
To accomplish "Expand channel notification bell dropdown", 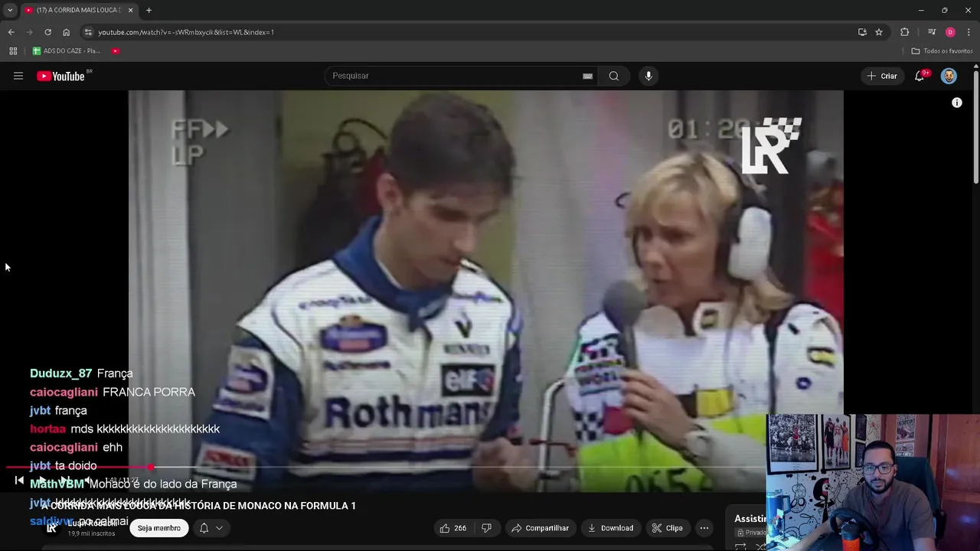I will point(211,528).
